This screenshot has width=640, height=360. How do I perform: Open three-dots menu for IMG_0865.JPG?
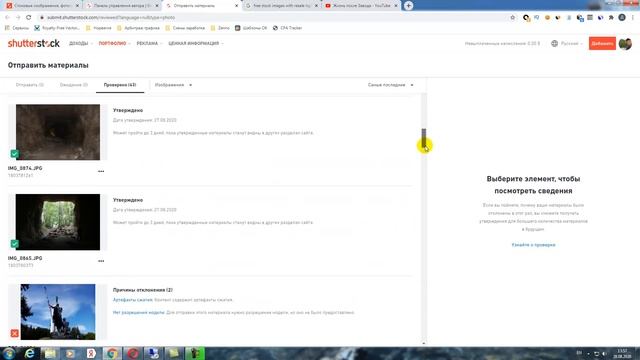[101, 261]
